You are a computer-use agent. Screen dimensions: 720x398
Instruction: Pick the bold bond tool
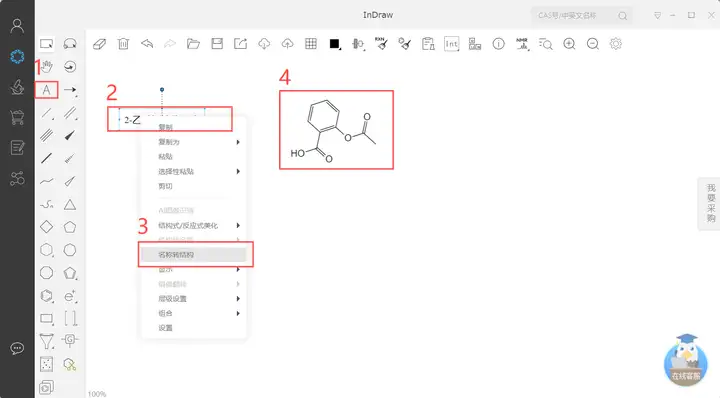(x=46, y=158)
